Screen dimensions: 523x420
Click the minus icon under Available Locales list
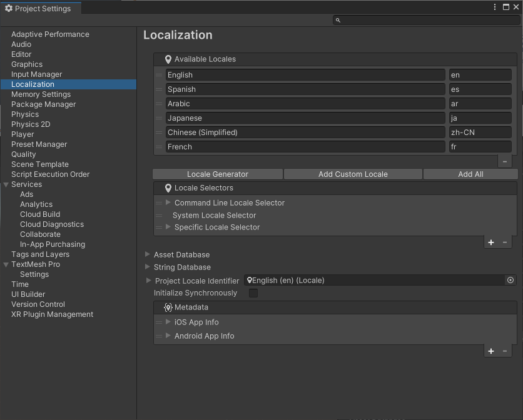(x=504, y=161)
